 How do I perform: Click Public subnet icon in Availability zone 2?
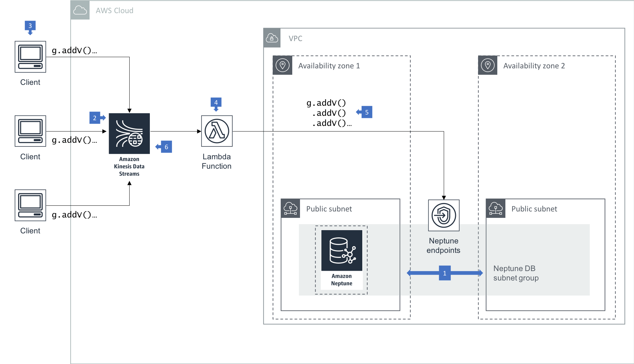(x=496, y=208)
